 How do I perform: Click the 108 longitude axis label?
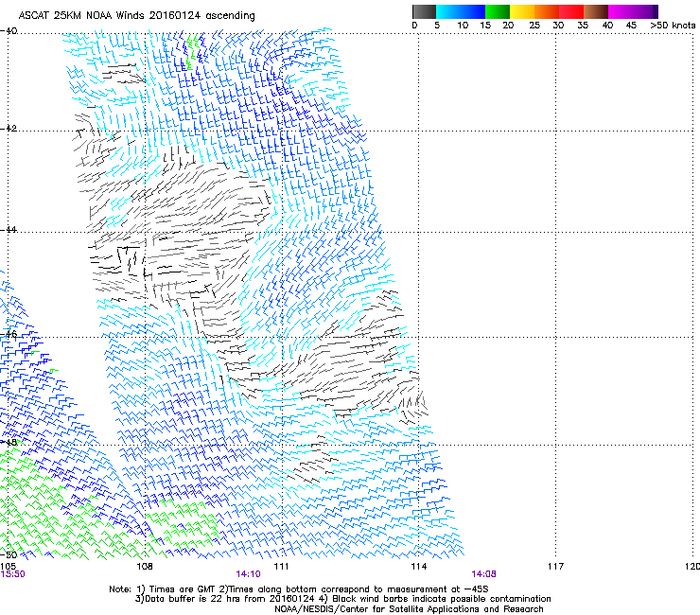pyautogui.click(x=145, y=567)
